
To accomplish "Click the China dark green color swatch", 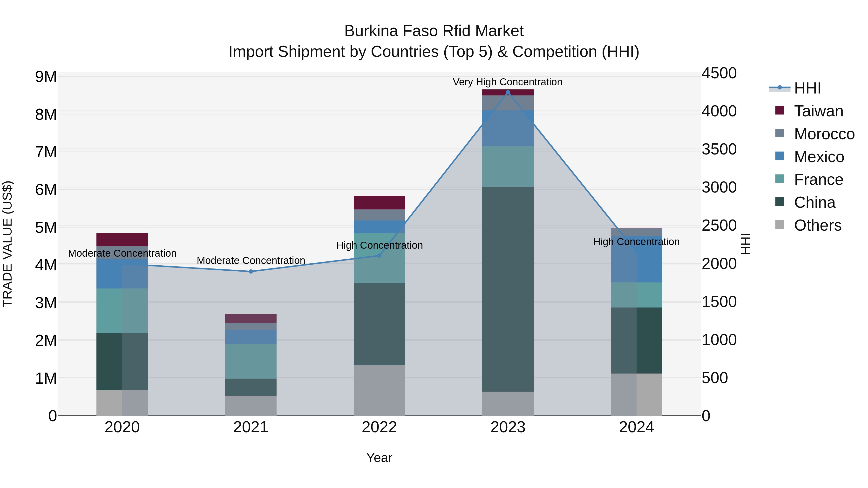I will (x=779, y=202).
